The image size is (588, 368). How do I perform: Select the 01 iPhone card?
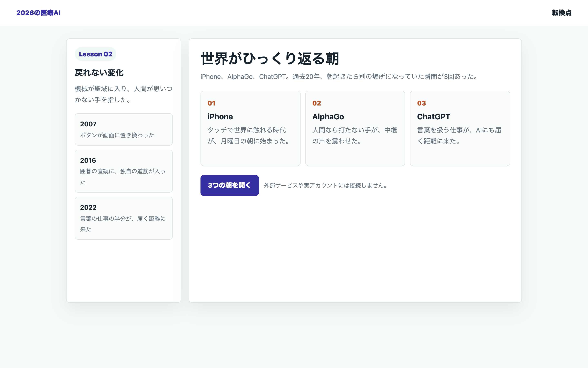point(250,128)
